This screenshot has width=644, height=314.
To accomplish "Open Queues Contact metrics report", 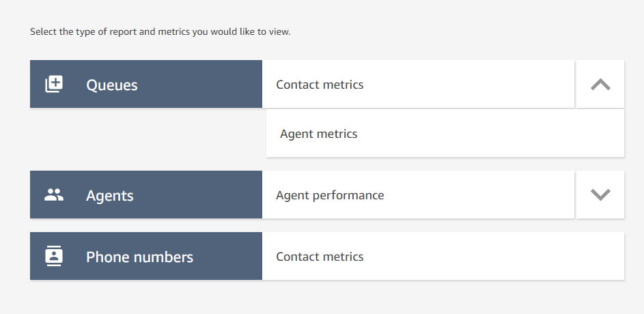I will tap(320, 85).
